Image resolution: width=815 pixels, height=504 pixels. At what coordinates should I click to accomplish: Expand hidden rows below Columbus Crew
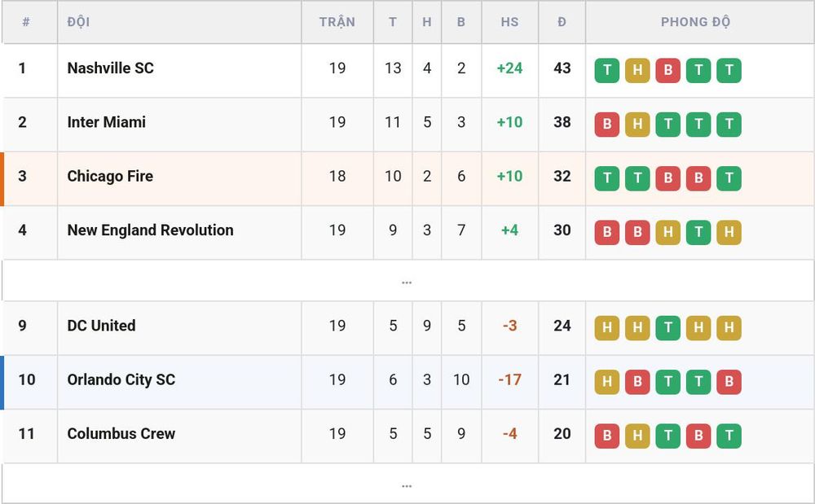coord(407,484)
